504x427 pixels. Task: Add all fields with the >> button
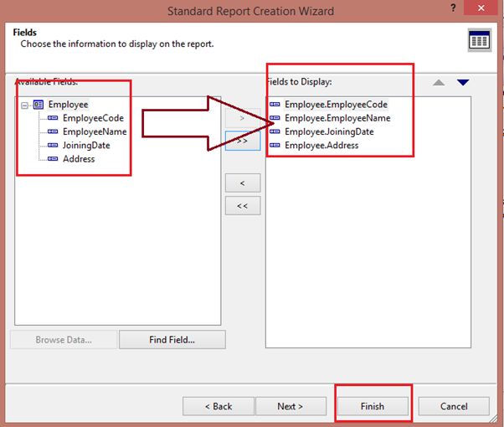pyautogui.click(x=243, y=141)
